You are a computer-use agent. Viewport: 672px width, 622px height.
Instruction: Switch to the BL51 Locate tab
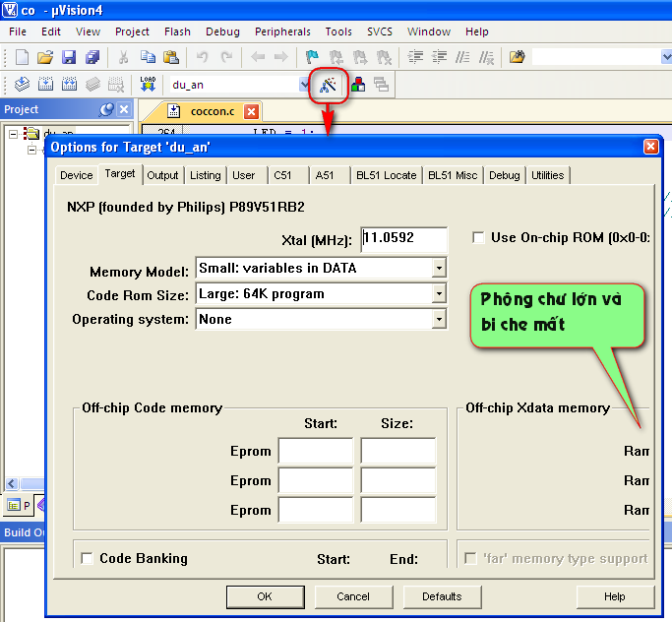point(386,175)
